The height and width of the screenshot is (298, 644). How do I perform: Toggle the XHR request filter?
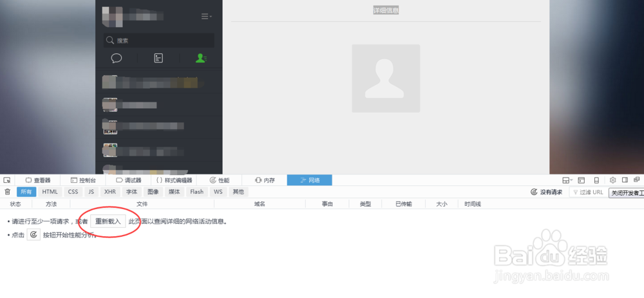[110, 192]
